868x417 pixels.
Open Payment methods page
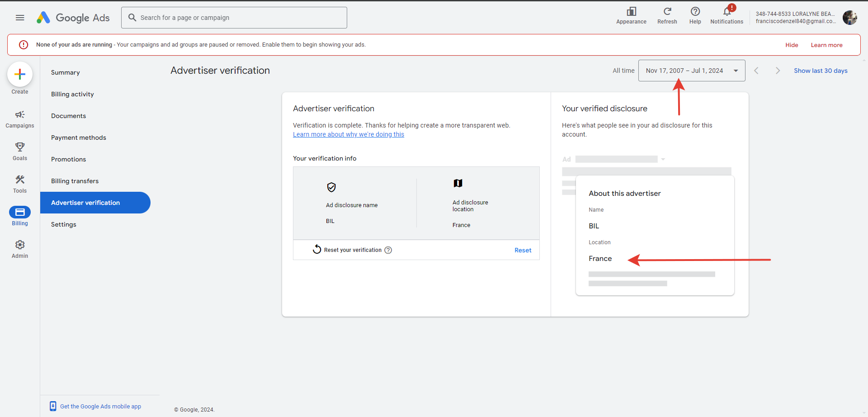pos(79,137)
